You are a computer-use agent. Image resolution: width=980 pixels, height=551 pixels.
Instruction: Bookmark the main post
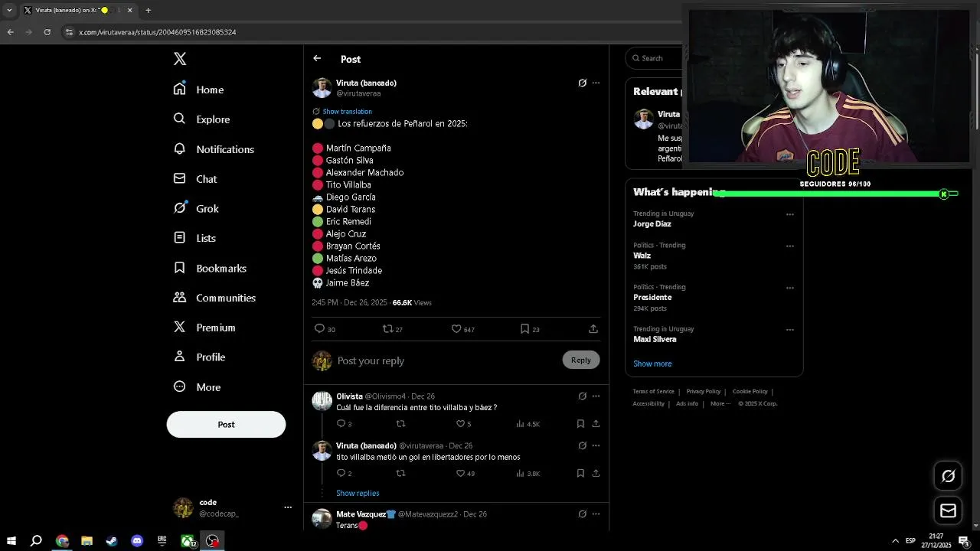pyautogui.click(x=524, y=329)
